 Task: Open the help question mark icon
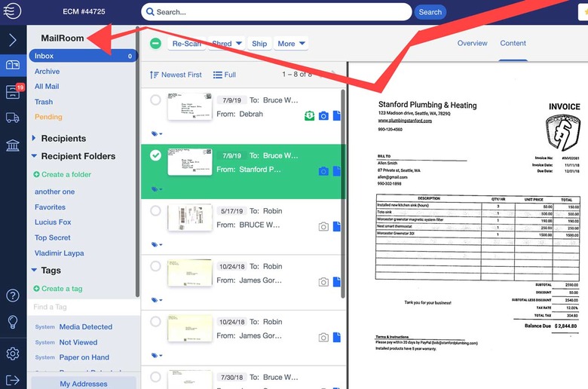13,296
